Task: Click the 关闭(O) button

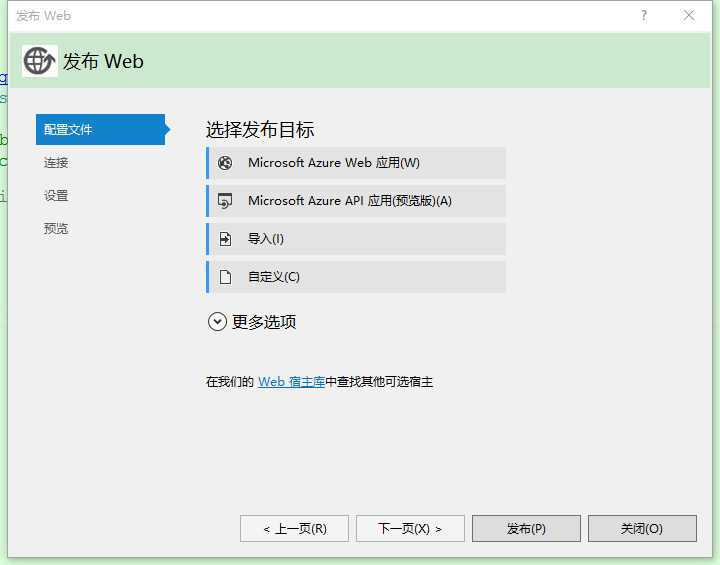Action: pyautogui.click(x=642, y=529)
